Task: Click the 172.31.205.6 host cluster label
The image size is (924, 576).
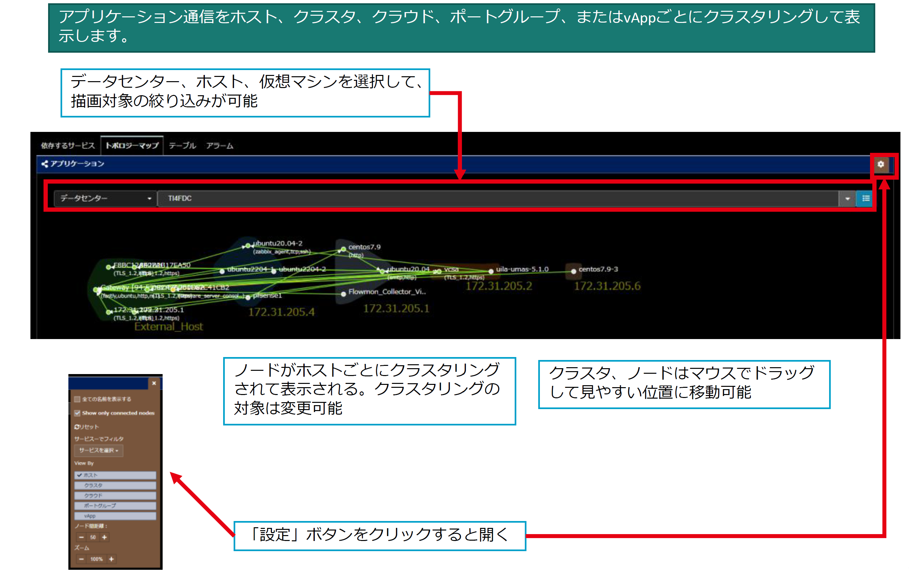Action: click(608, 286)
